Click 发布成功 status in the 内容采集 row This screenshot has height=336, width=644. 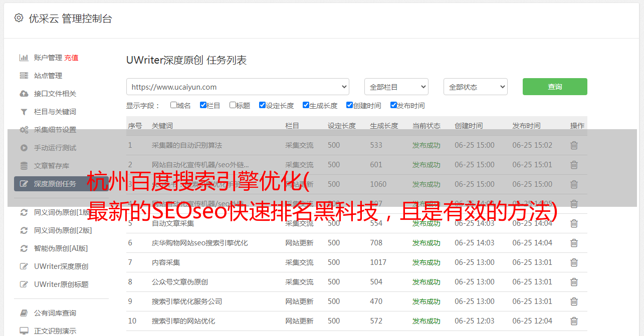[426, 262]
